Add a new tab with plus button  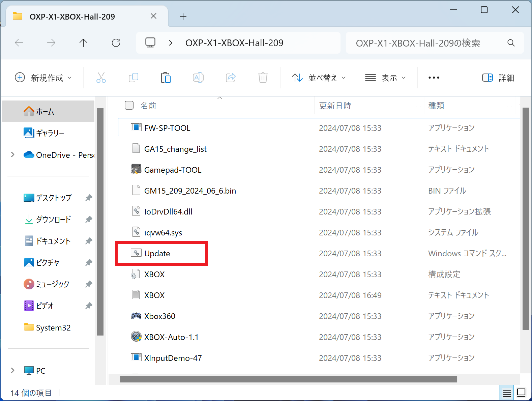[183, 17]
